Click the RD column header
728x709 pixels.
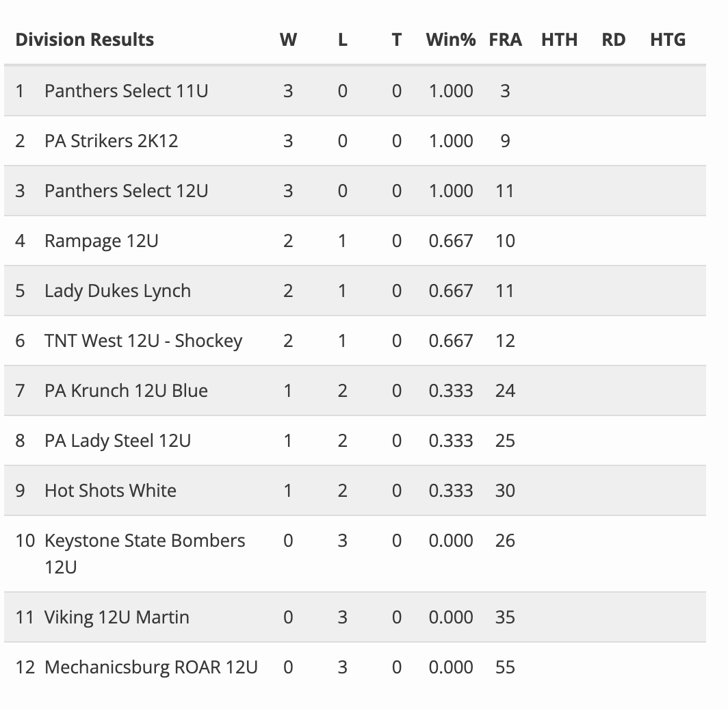pos(613,40)
